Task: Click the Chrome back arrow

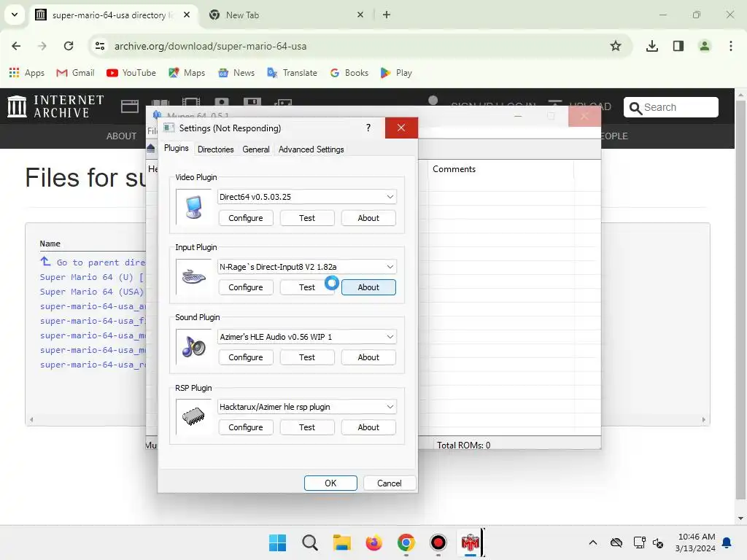Action: [16, 46]
